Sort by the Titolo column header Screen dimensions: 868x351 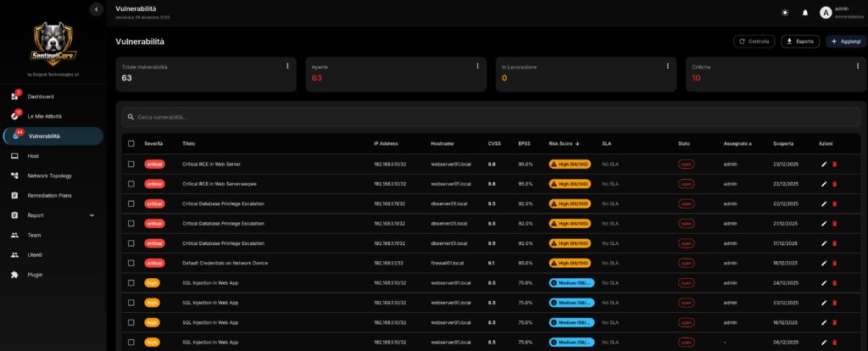click(x=189, y=143)
